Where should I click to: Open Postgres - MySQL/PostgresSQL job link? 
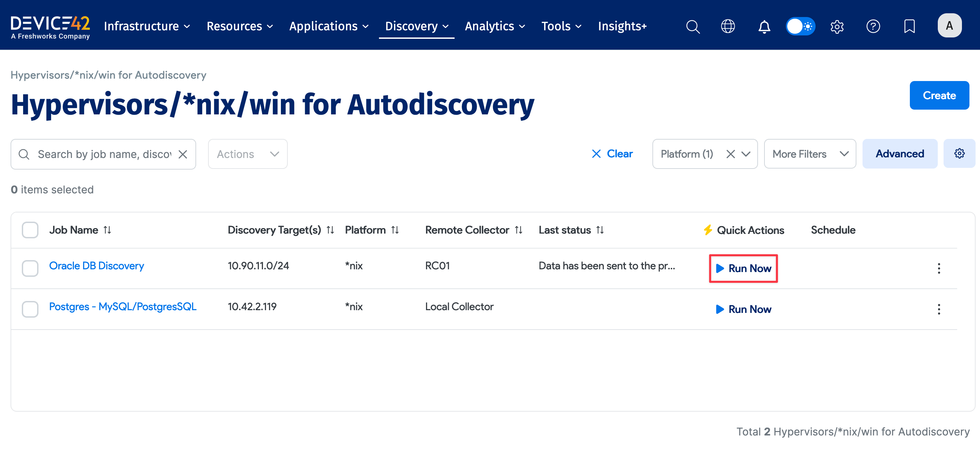(x=123, y=306)
